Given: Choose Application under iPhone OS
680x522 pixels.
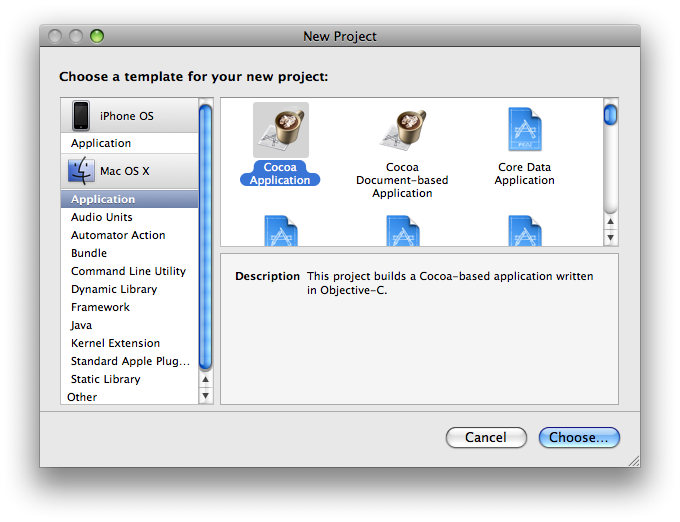Looking at the screenshot, I should click(129, 143).
